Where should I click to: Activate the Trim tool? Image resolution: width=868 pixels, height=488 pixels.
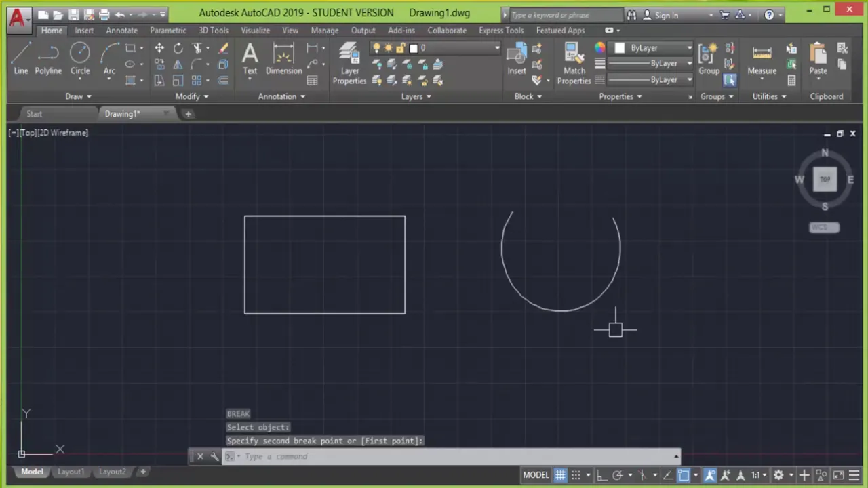pyautogui.click(x=197, y=48)
